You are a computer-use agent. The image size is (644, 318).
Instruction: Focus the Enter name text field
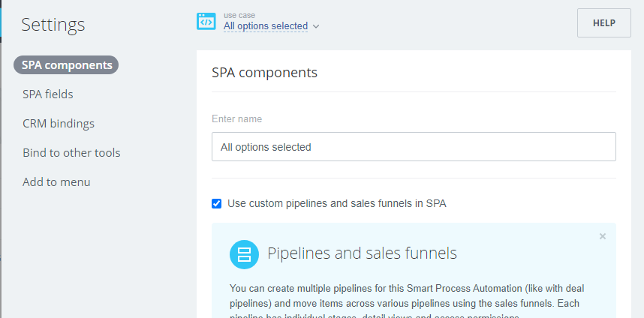click(414, 147)
